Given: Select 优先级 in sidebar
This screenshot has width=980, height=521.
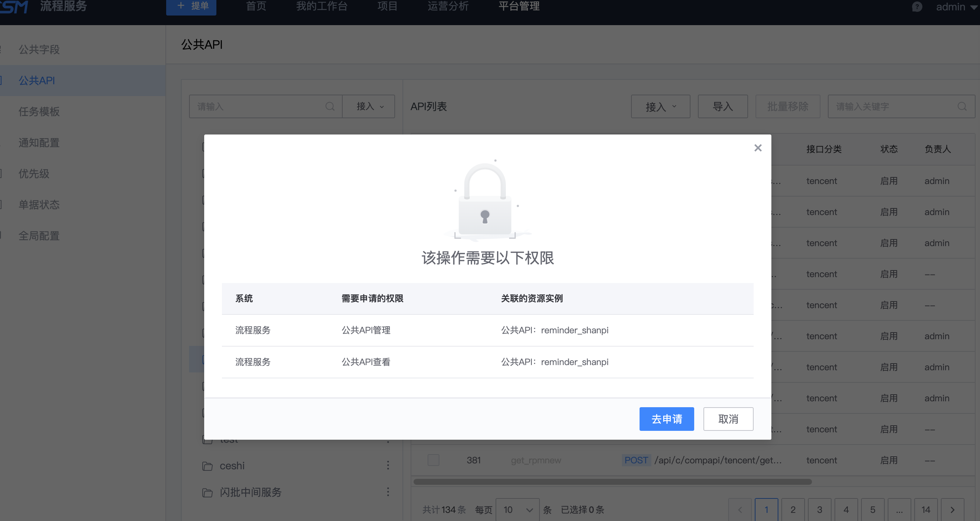Looking at the screenshot, I should tap(34, 174).
